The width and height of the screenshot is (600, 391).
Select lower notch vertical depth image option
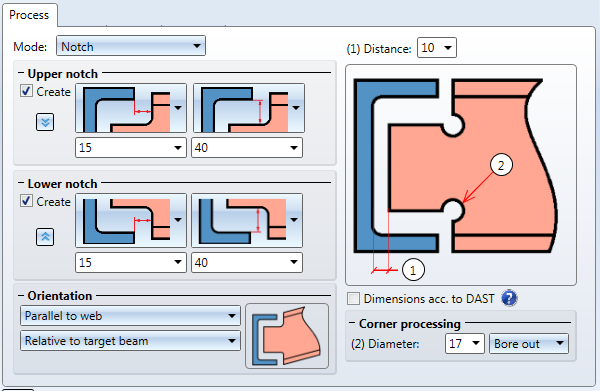point(247,220)
